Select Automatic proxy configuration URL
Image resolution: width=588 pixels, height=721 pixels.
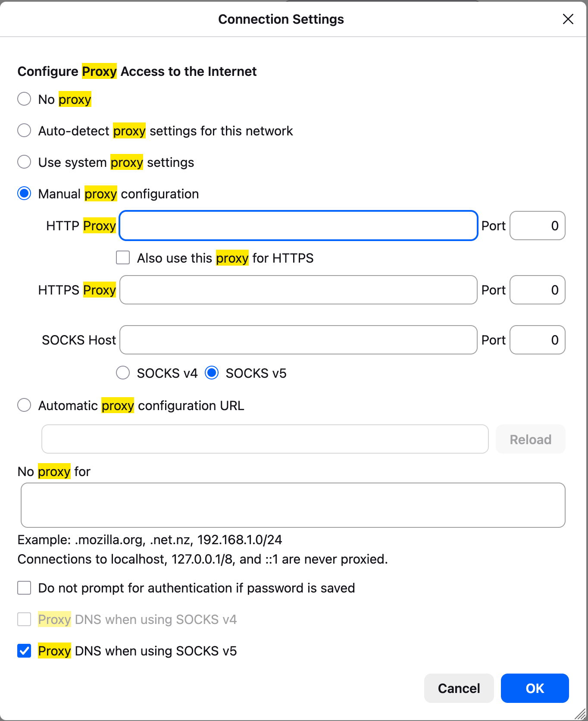pyautogui.click(x=24, y=405)
